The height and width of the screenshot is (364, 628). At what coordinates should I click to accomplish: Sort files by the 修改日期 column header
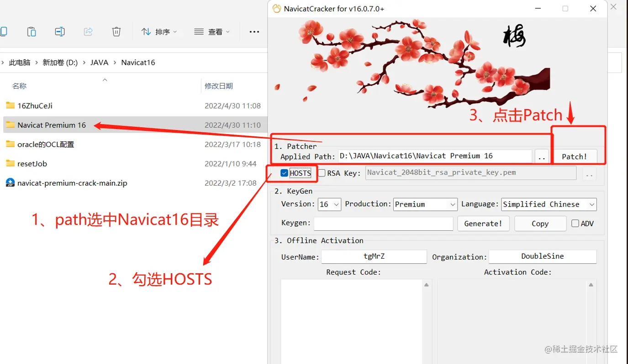click(219, 86)
